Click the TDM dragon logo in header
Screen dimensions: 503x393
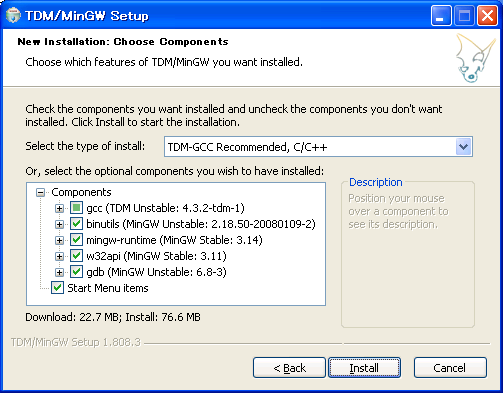tap(475, 58)
